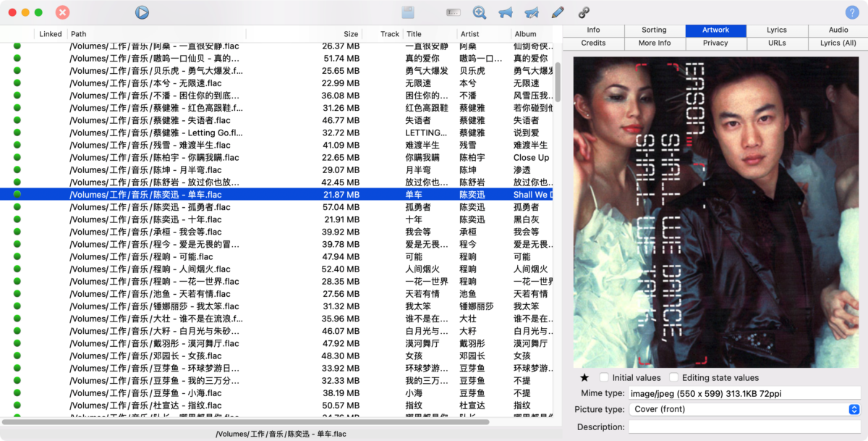Open help with the question mark icon

(x=852, y=12)
